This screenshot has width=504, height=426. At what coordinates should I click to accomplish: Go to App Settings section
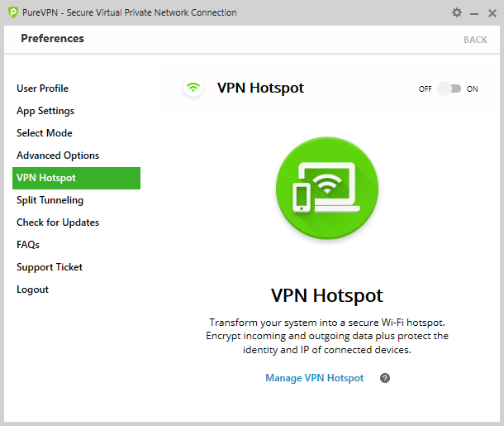45,111
